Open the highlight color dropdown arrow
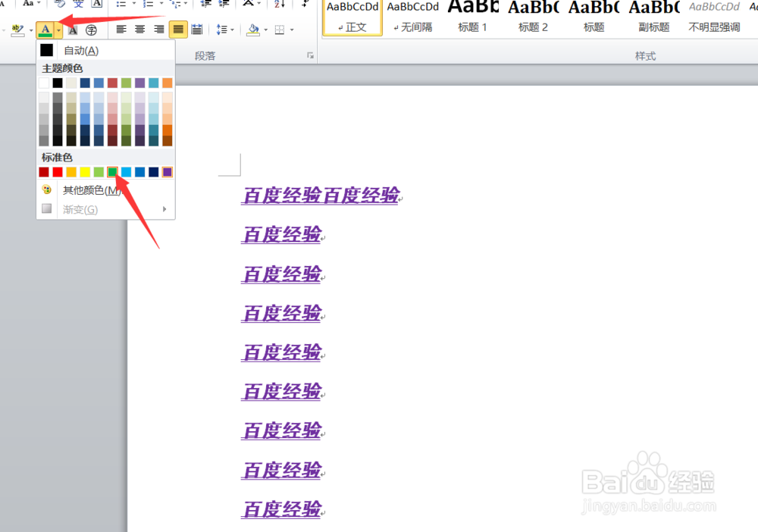 31,30
